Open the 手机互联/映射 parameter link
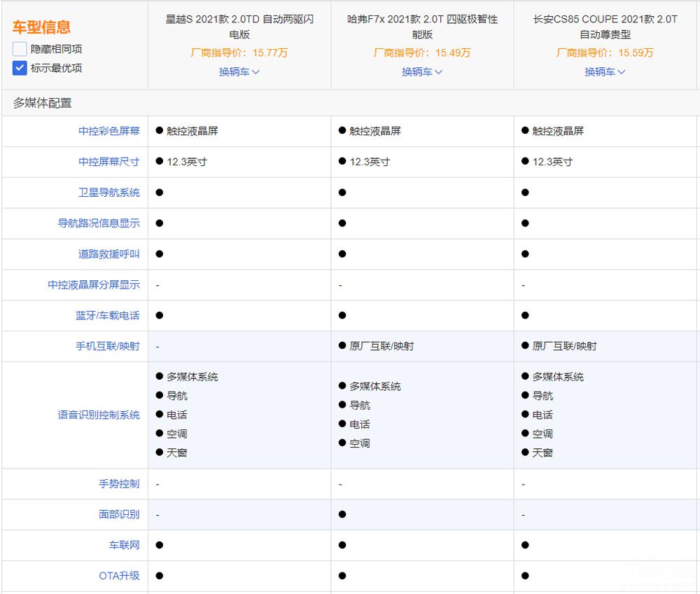700x594 pixels. click(107, 346)
